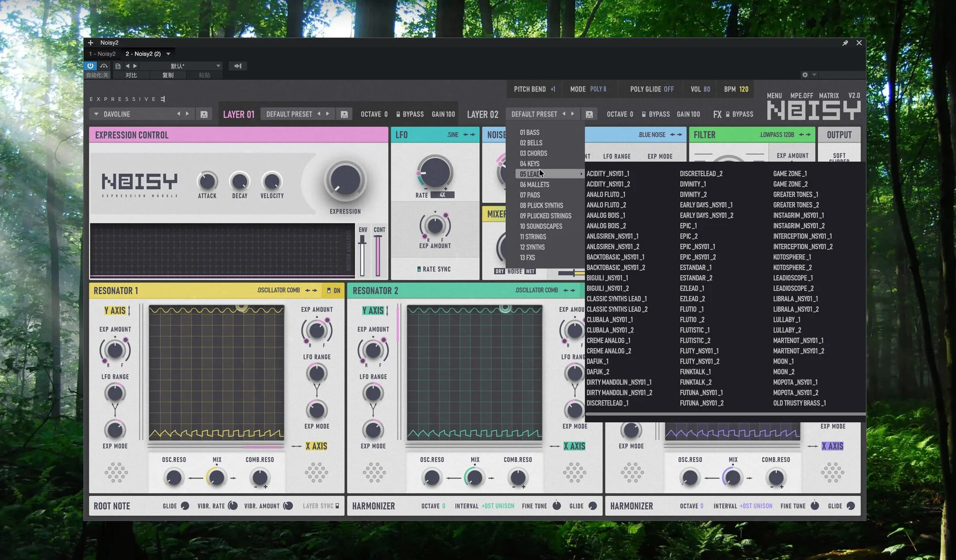
Task: Save the Davoline global preset
Action: tap(204, 114)
